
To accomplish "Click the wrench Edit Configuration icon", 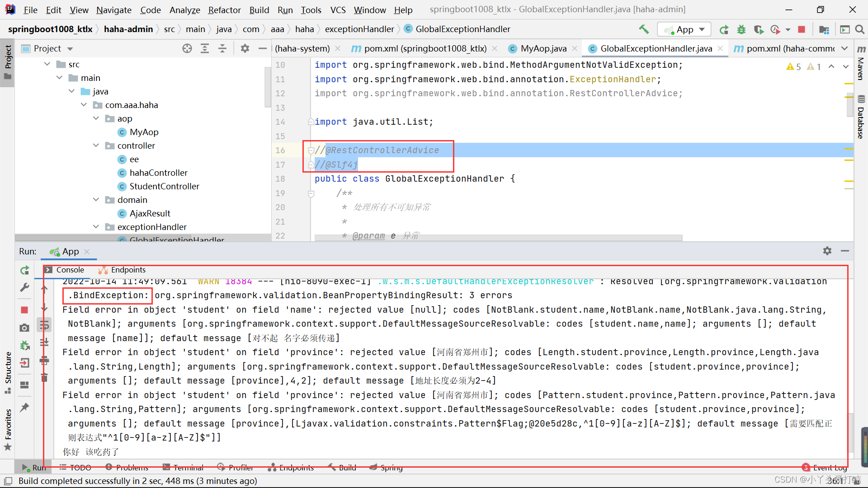I will click(24, 287).
